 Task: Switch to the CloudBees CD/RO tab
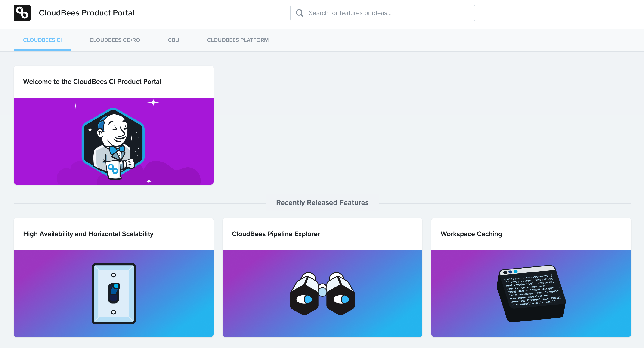pos(115,40)
